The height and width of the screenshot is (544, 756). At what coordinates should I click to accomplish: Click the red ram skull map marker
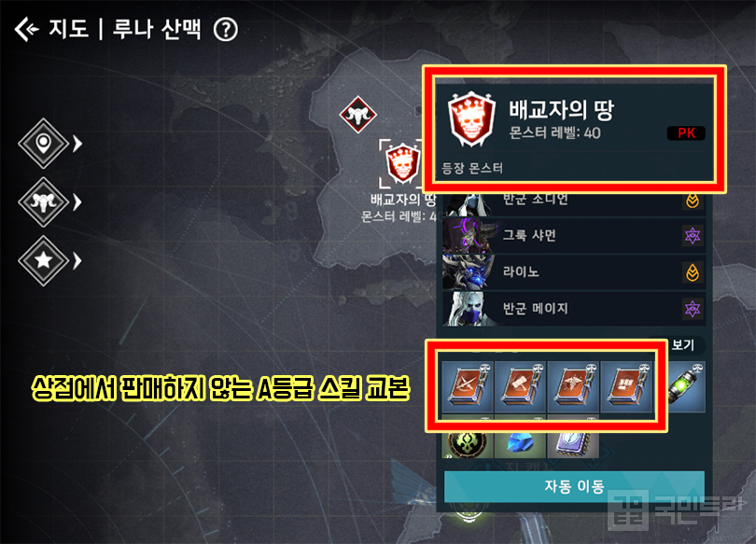tap(357, 115)
